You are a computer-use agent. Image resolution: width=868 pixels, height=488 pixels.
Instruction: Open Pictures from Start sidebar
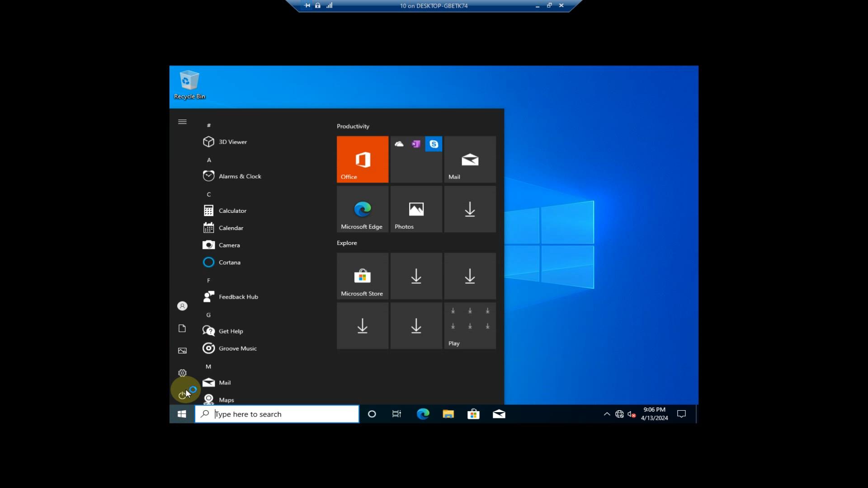182,351
